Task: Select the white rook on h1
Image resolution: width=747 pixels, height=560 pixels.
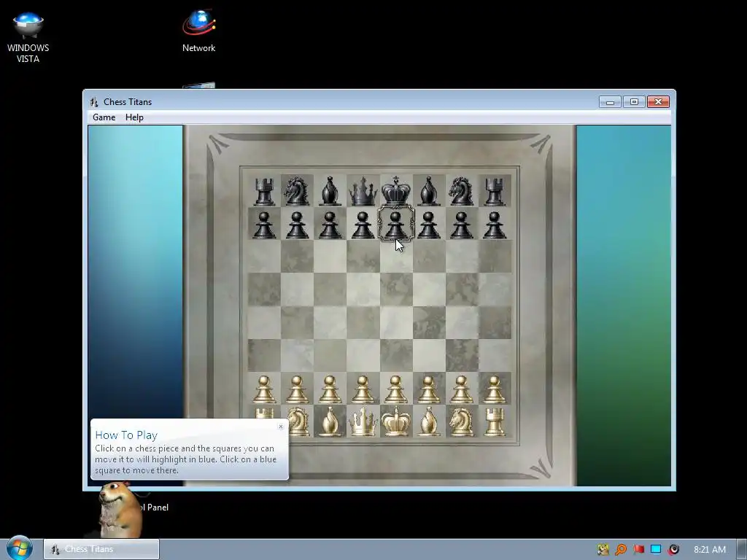Action: coord(495,422)
